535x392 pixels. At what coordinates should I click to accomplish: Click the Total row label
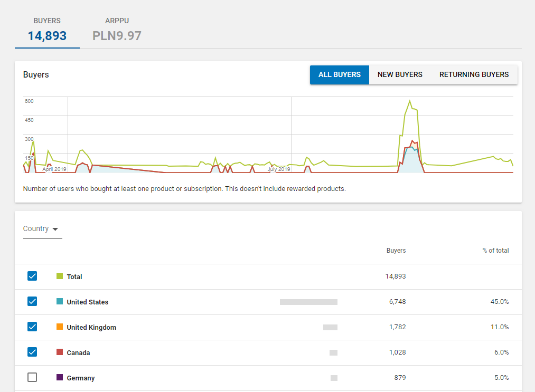(74, 277)
